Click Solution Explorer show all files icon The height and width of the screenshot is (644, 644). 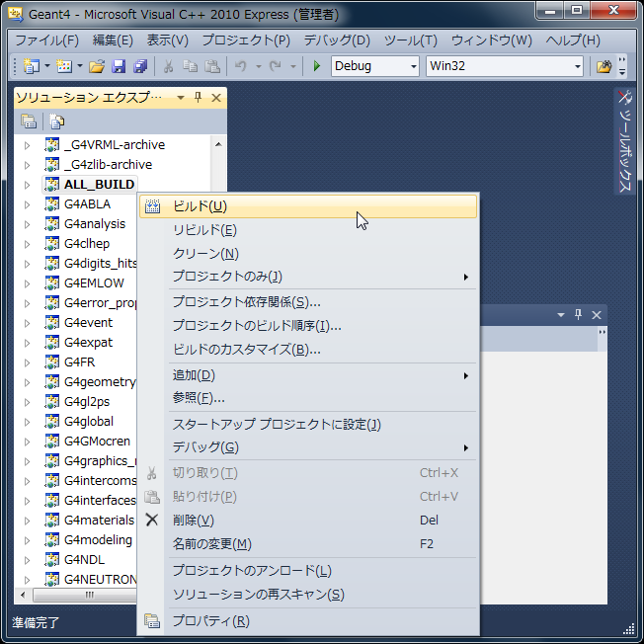pos(56,121)
